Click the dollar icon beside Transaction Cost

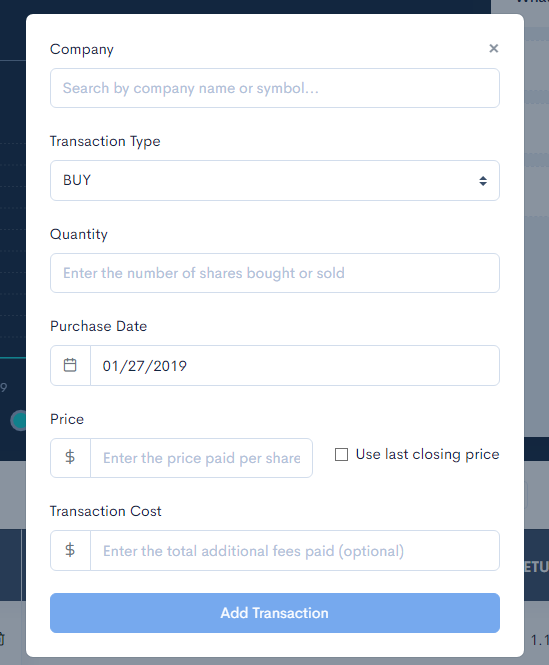click(x=70, y=550)
